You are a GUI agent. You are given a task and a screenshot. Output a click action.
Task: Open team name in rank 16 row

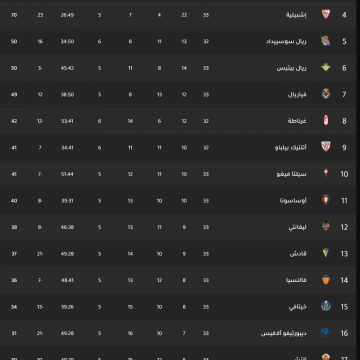pyautogui.click(x=284, y=333)
